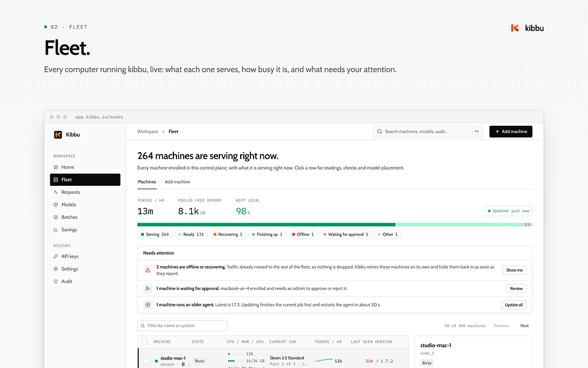The image size is (588, 368).
Task: Focus the Search machines, models, audit field
Action: tap(428, 131)
